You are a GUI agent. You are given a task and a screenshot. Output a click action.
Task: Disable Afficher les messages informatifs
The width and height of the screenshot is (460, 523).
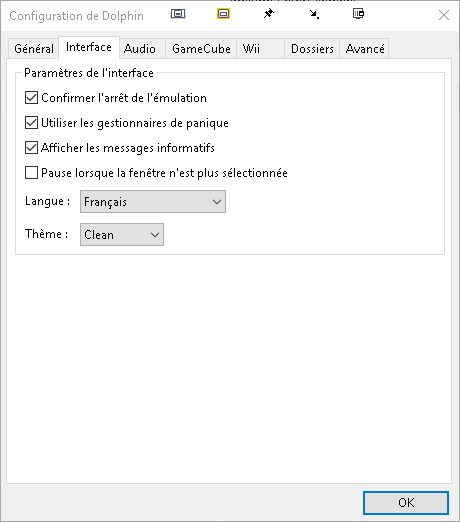(x=31, y=148)
